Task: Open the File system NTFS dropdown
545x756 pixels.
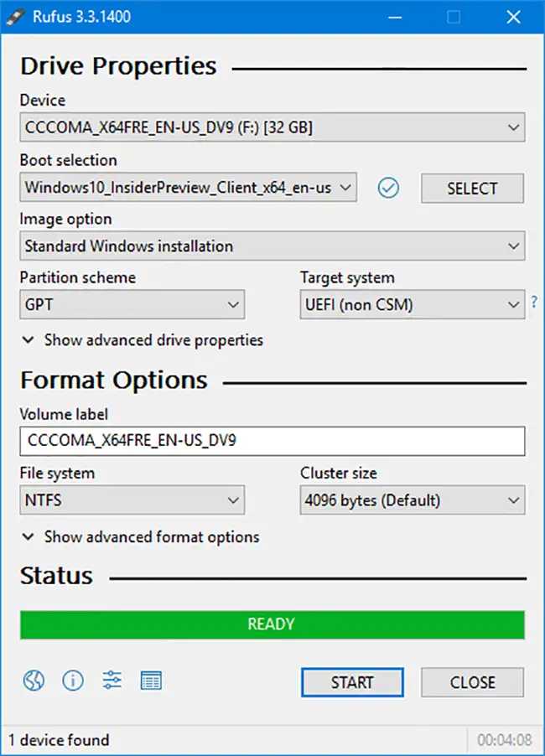Action: click(132, 500)
